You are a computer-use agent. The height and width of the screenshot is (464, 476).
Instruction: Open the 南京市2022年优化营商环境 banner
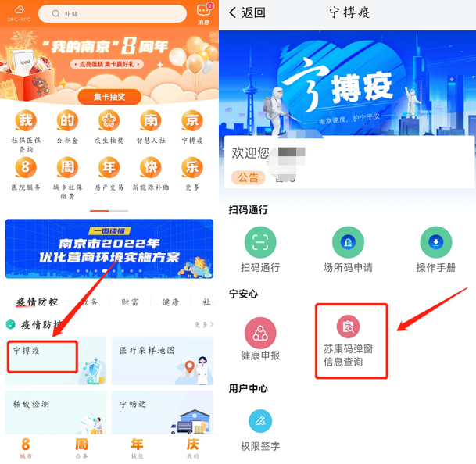tap(109, 248)
